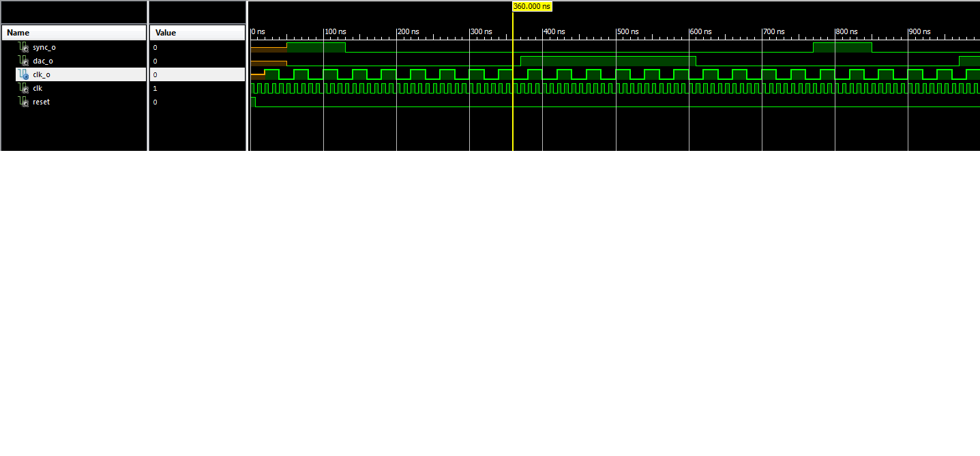The width and height of the screenshot is (980, 456).
Task: Click the 0 ns mark on the ruler
Action: point(258,32)
